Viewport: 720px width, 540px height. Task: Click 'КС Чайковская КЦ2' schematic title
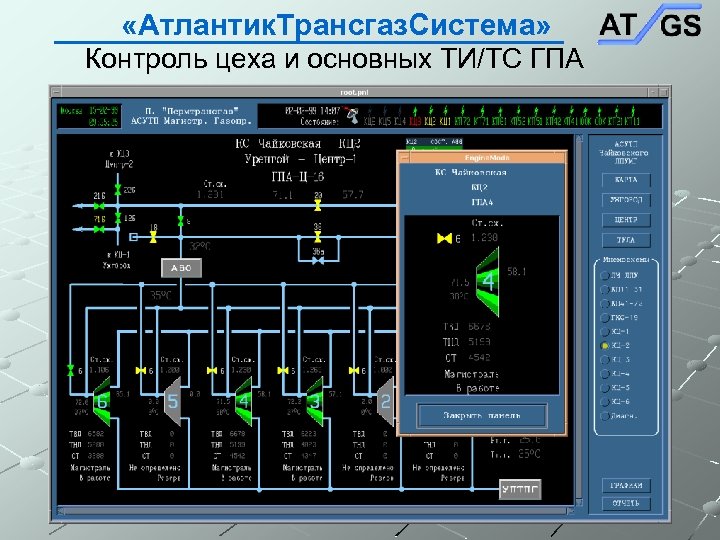point(298,144)
